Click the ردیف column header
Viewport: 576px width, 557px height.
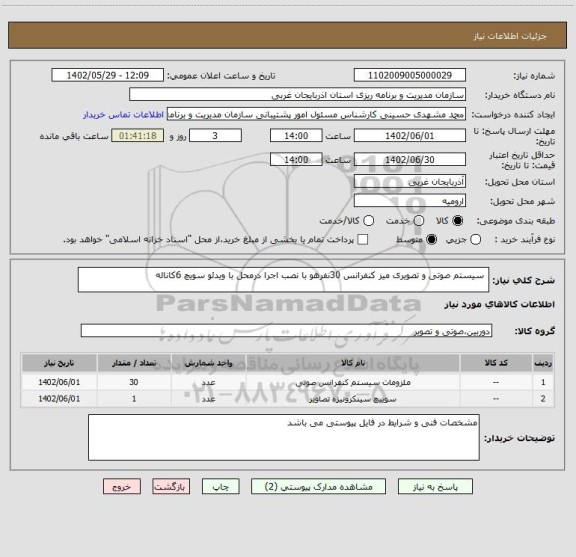click(543, 363)
